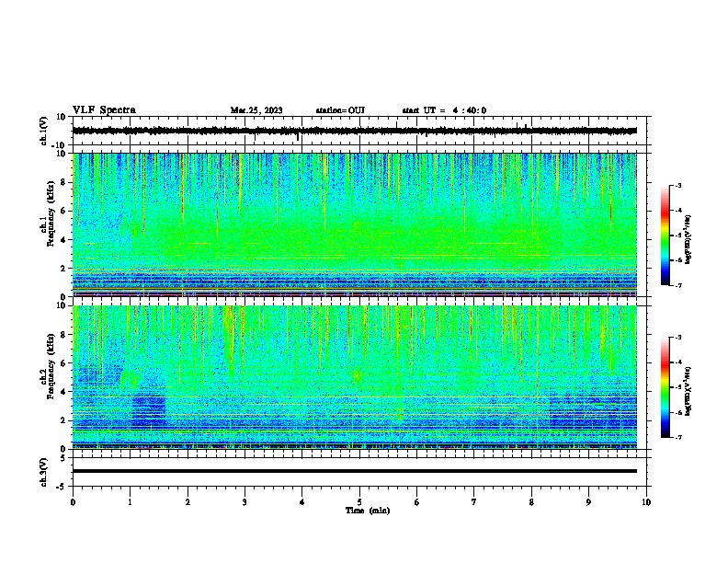Image resolution: width=728 pixels, height=563 pixels.
Task: Click the "6" kHz tick on ch.2 frequency axis
Action: point(63,362)
